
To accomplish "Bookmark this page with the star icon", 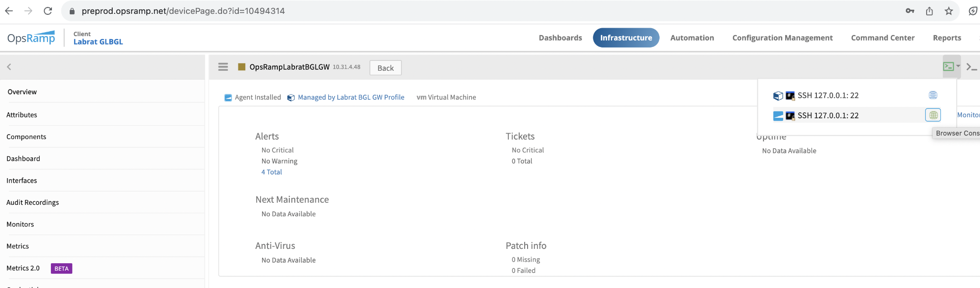I will tap(948, 11).
